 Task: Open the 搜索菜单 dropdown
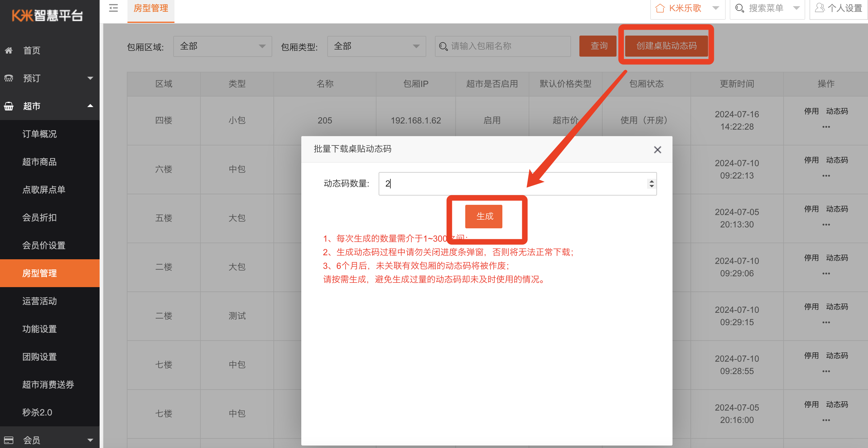tap(797, 8)
